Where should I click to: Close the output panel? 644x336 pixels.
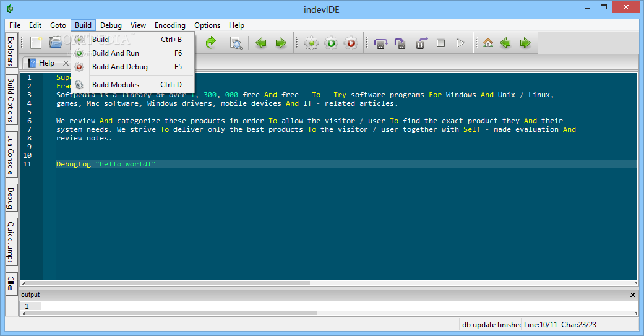632,295
